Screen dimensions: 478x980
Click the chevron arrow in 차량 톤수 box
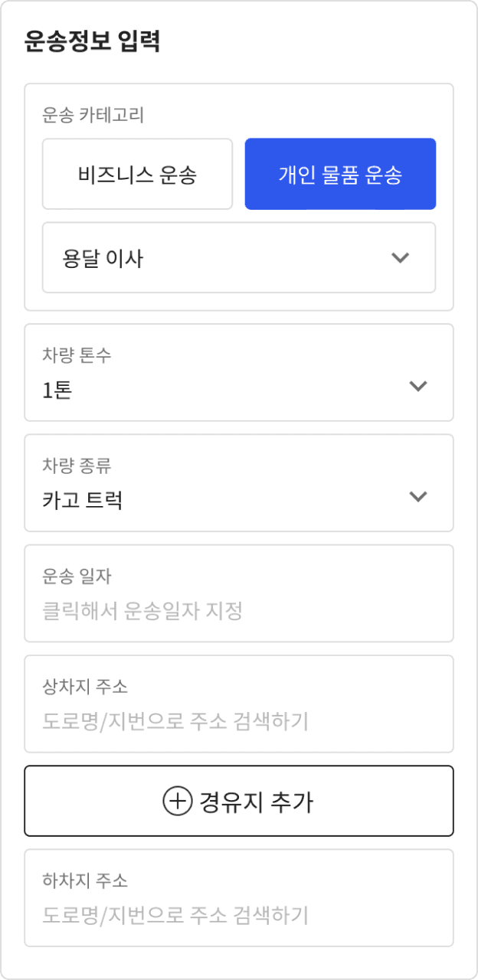417,386
